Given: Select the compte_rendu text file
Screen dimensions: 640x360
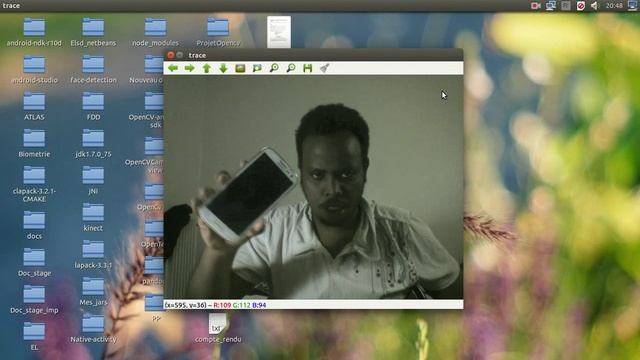Looking at the screenshot, I should tap(218, 329).
